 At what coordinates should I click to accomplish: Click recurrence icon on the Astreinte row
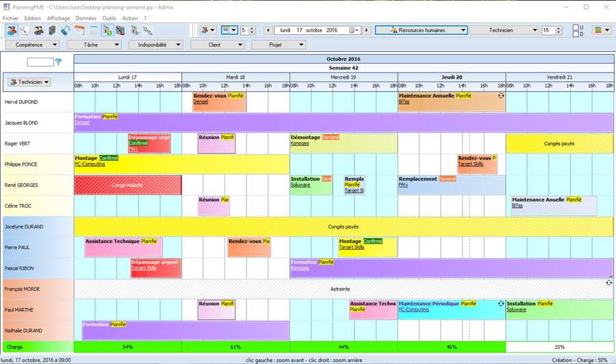point(608,283)
